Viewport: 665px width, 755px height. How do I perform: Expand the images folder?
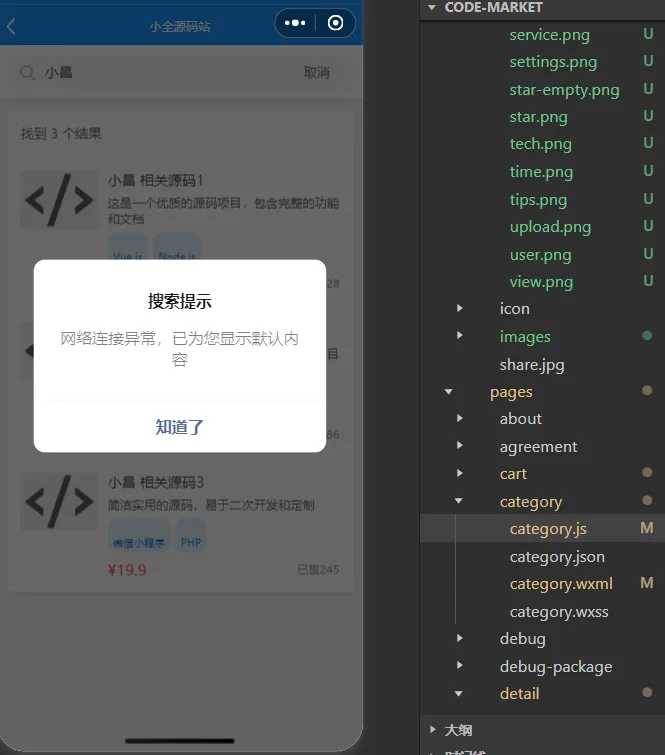459,335
